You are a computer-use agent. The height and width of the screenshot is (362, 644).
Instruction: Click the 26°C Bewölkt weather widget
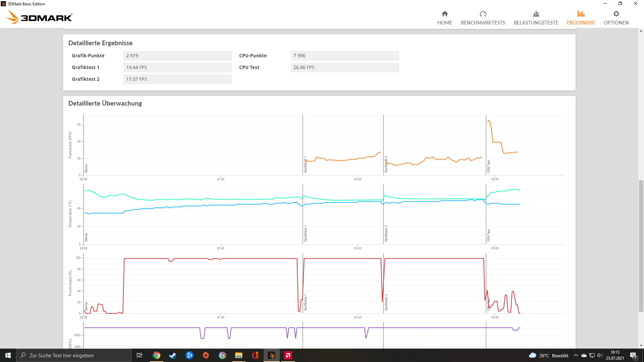549,355
